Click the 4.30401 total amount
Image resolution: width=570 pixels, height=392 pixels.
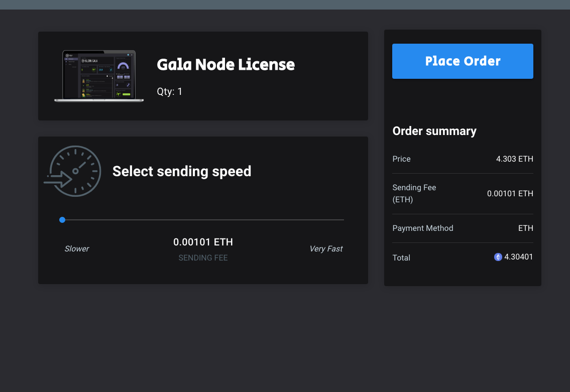pyautogui.click(x=518, y=257)
